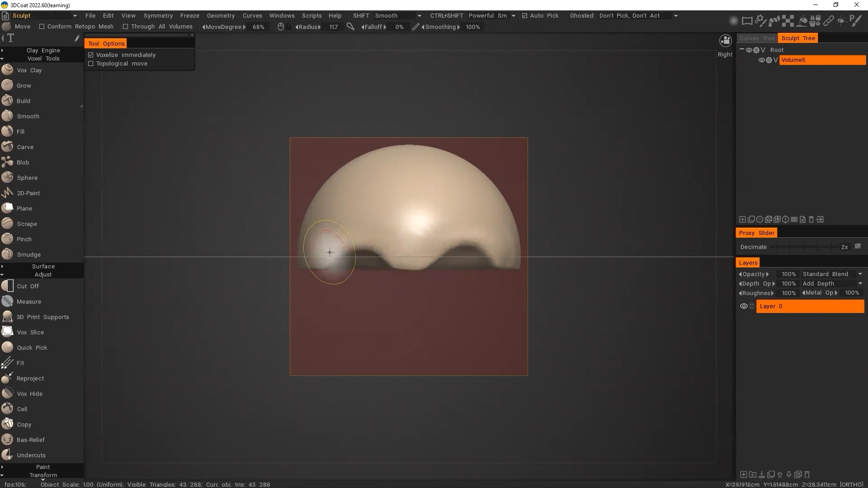The height and width of the screenshot is (488, 868).
Task: Activate the Cut Off tool
Action: click(x=28, y=286)
